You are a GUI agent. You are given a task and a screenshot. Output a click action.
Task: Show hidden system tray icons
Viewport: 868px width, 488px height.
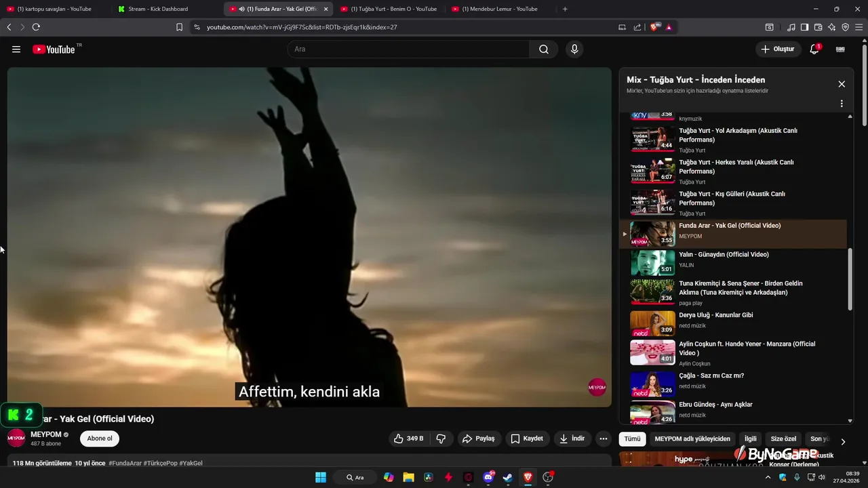pos(767,477)
